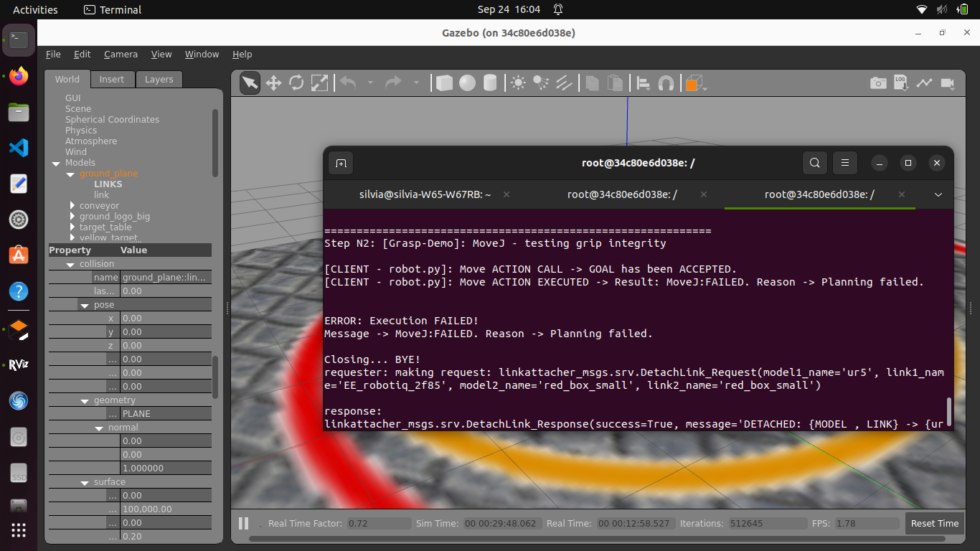Click the Reset Time button
Screen dimensions: 980x551
(934, 524)
